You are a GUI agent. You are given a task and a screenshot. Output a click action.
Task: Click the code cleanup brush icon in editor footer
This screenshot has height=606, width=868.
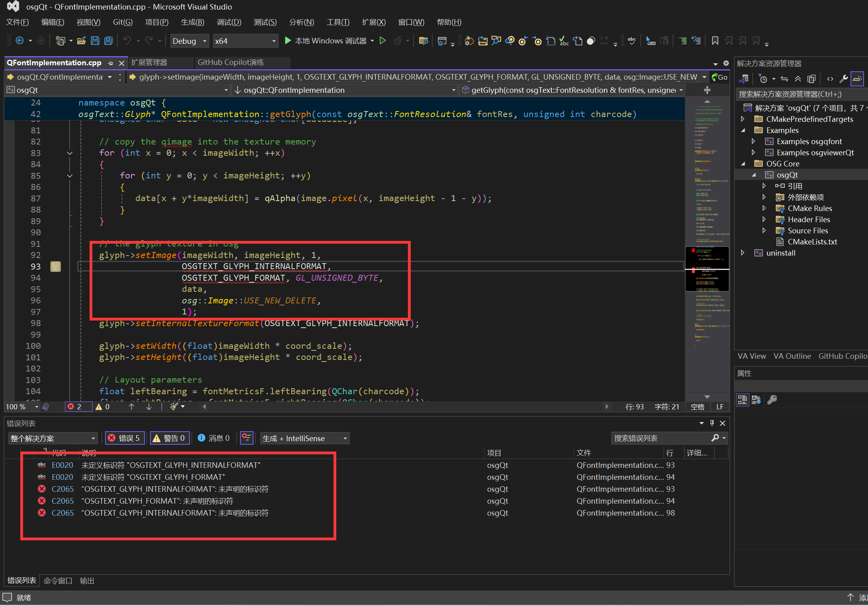point(174,407)
